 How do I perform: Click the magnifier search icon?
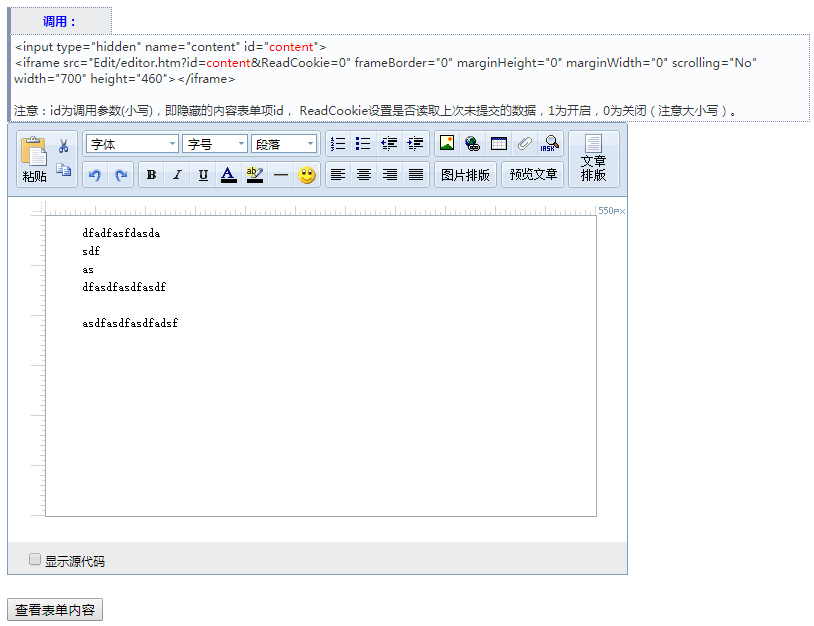click(550, 143)
